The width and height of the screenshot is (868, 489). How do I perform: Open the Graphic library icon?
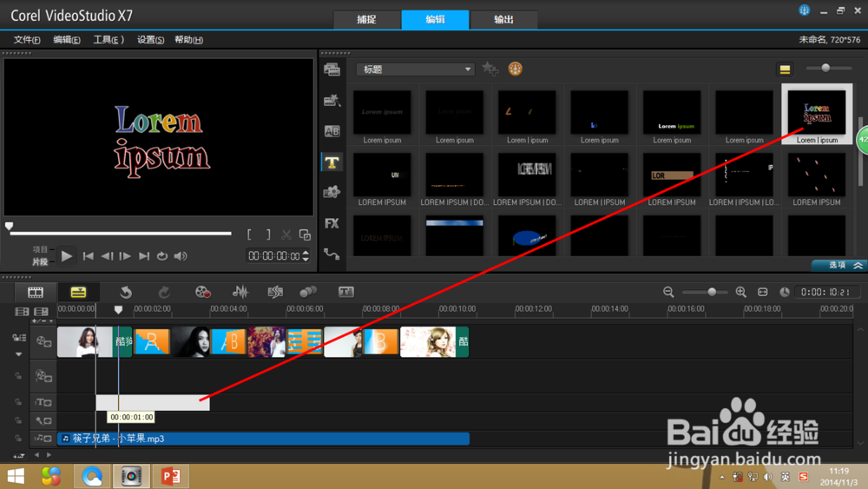tap(332, 192)
